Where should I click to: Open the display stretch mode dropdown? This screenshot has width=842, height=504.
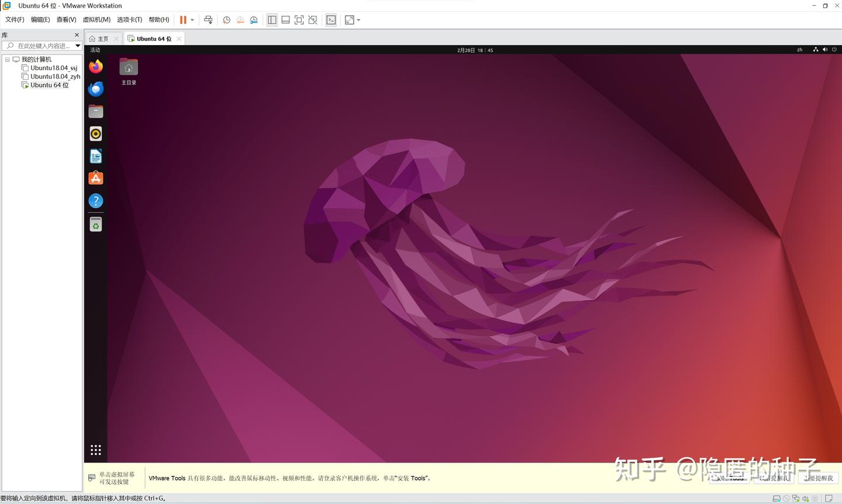click(x=358, y=19)
